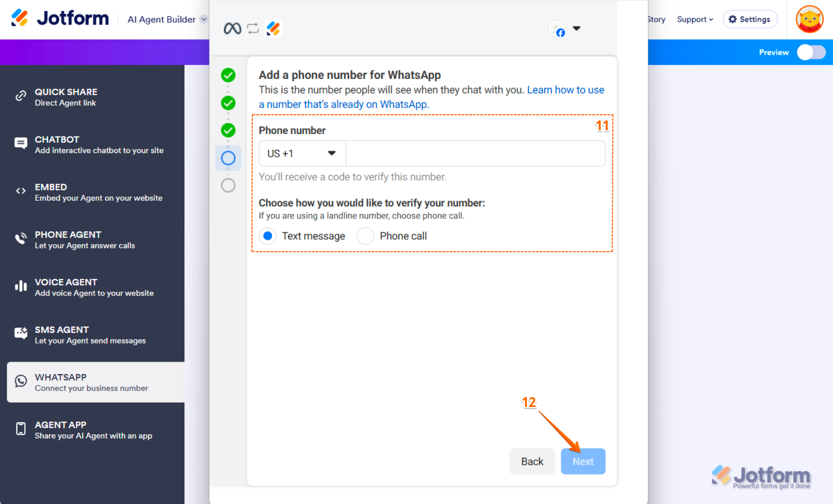Open the Phone Agent sidebar item
This screenshot has width=833, height=504.
tap(96, 240)
